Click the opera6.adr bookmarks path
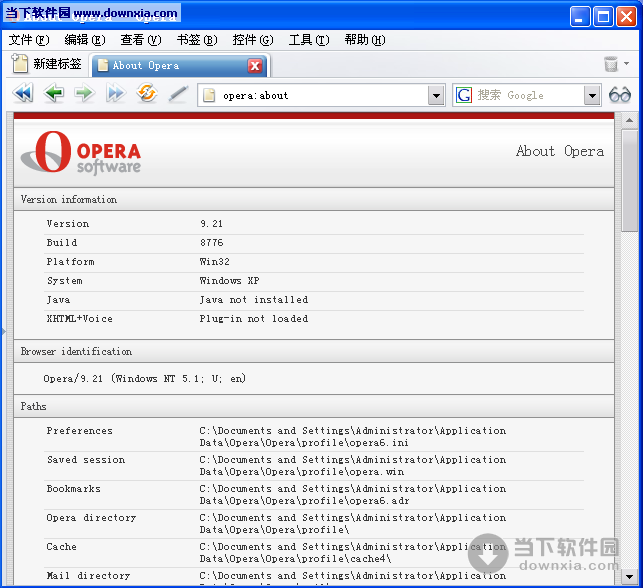Image resolution: width=643 pixels, height=588 pixels. (353, 495)
